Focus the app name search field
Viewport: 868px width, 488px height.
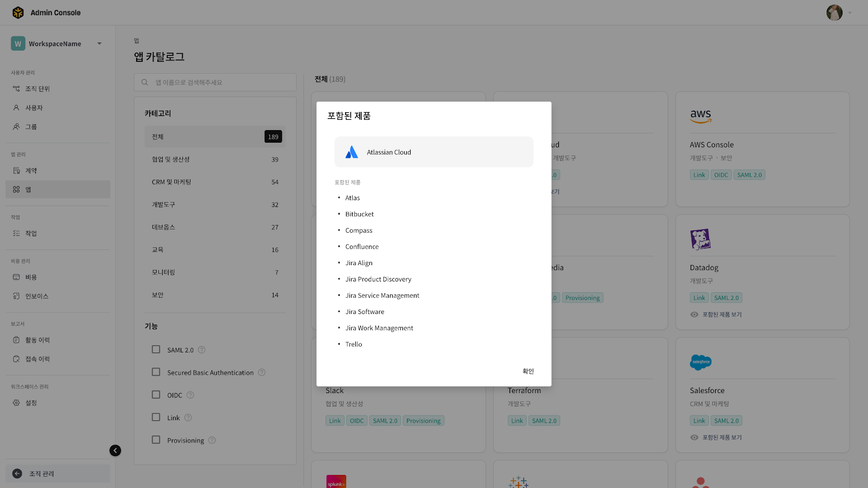215,82
